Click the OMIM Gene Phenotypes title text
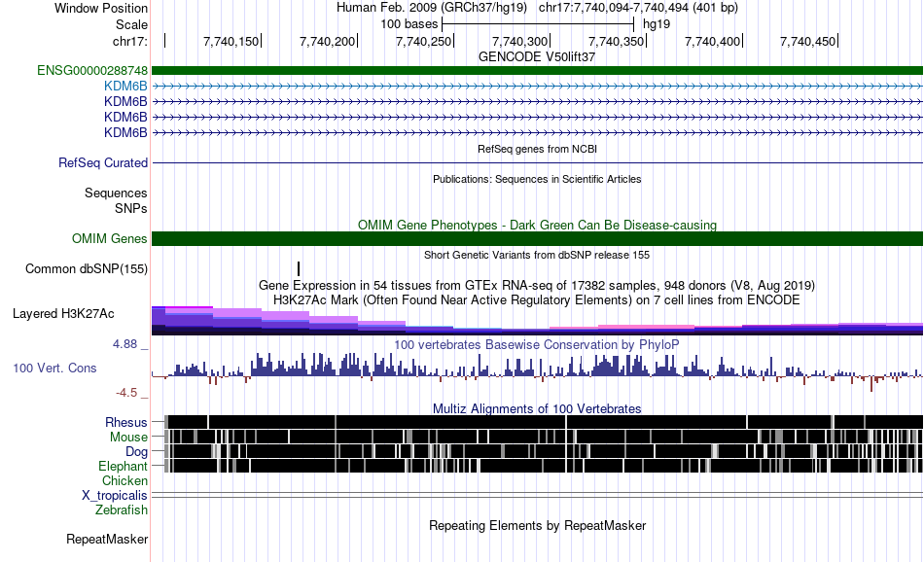924x562 pixels. coord(538,225)
